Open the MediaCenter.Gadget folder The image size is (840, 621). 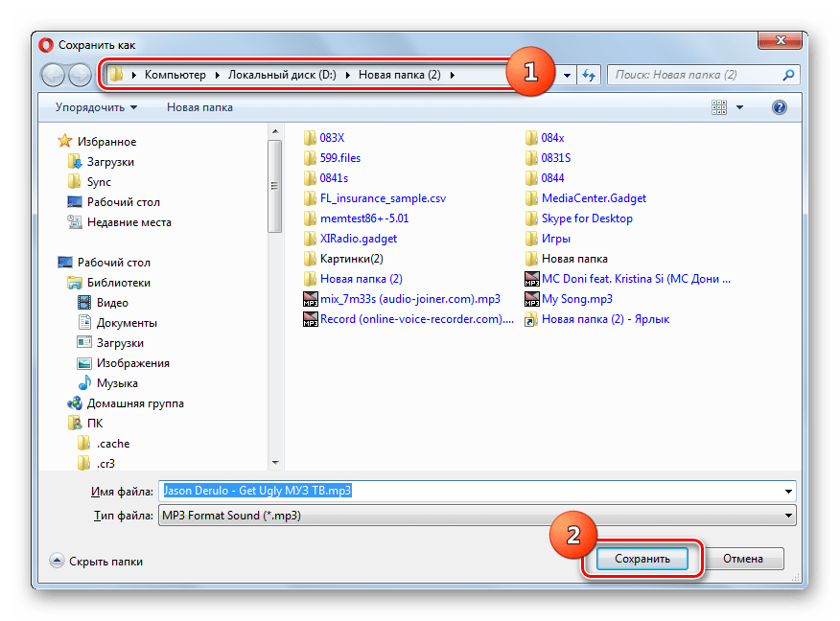pos(593,198)
